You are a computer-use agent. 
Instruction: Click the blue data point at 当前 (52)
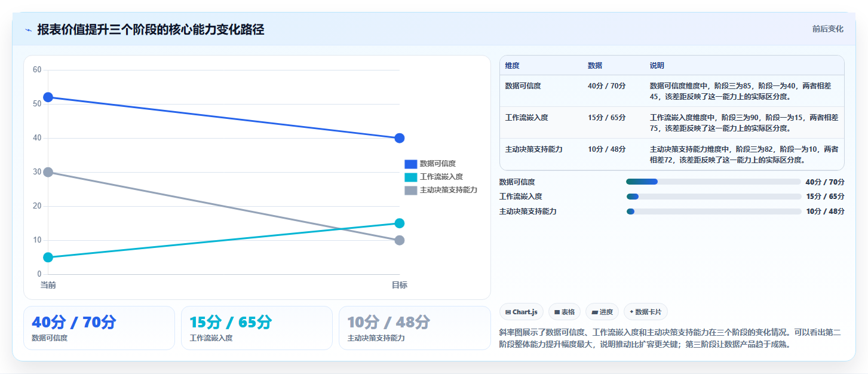pos(48,97)
